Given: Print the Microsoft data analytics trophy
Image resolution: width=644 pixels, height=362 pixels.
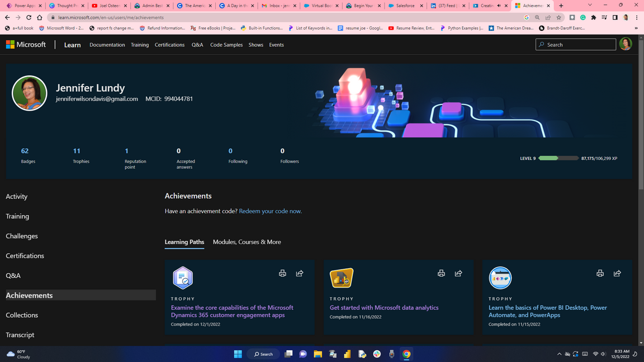Looking at the screenshot, I should pos(441,273).
